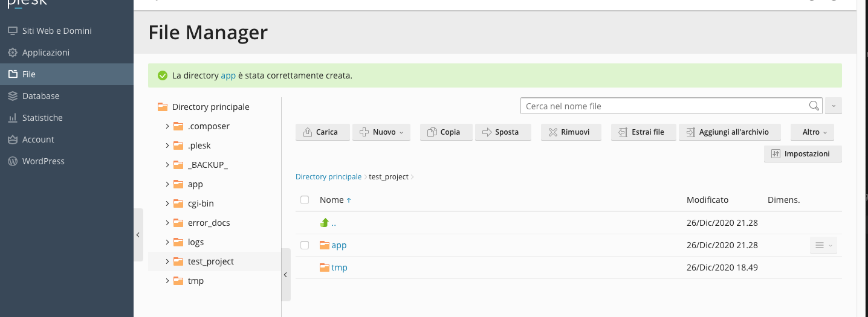The height and width of the screenshot is (317, 868).
Task: Tick the checkbox for app folder row
Action: point(305,245)
